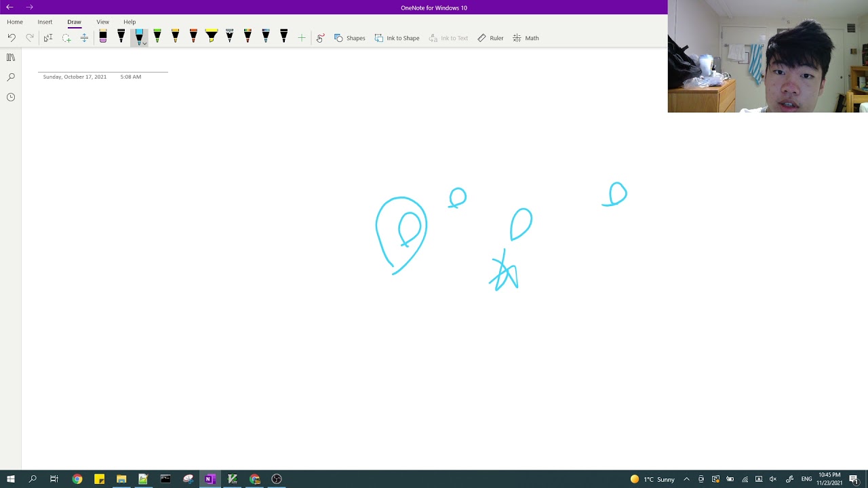Open the Shapes gallery
Screen dimensions: 868x488
[350, 38]
